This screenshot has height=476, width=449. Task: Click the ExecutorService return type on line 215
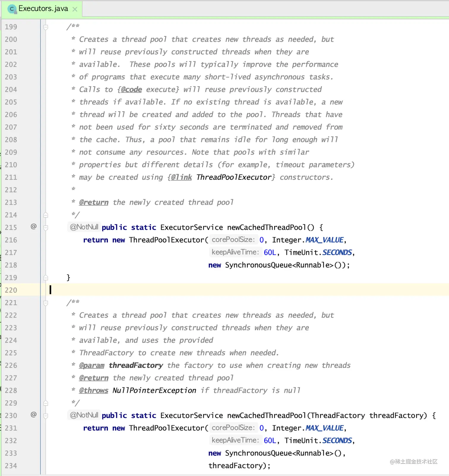[x=192, y=228]
